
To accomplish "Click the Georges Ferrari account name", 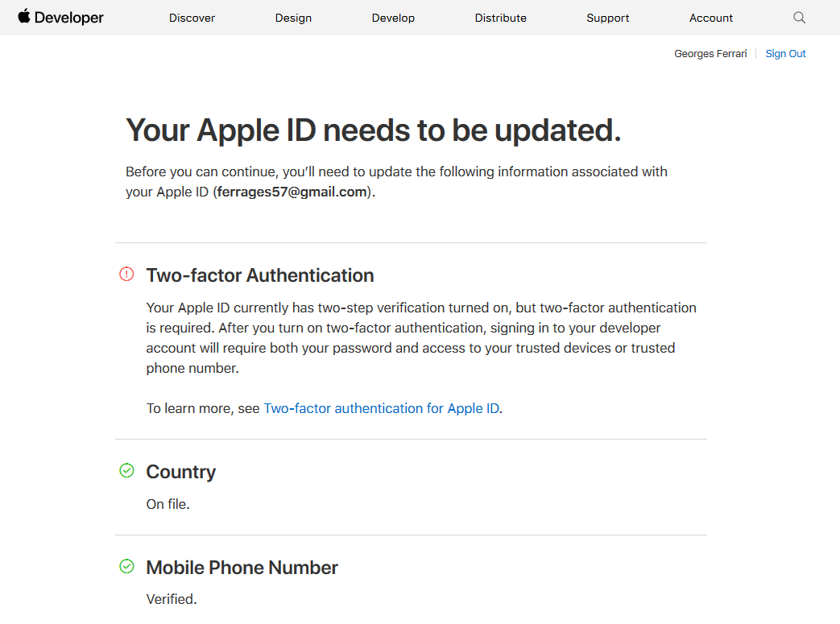I will tap(710, 54).
